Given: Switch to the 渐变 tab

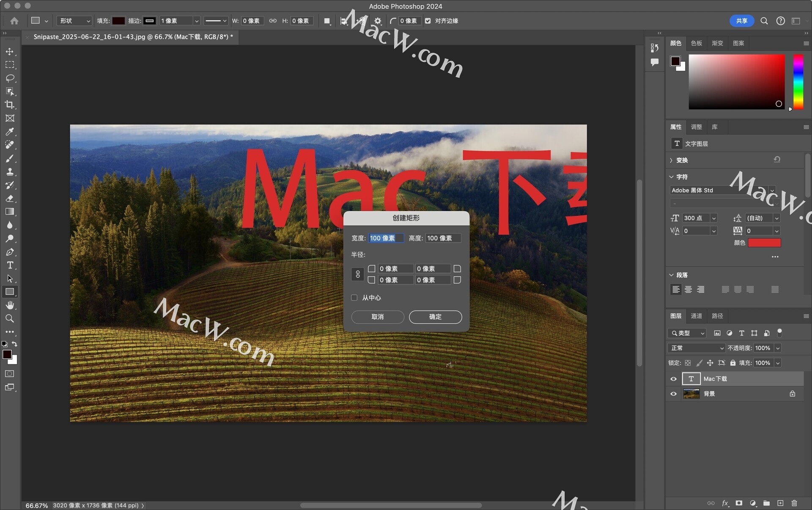Looking at the screenshot, I should tap(717, 43).
